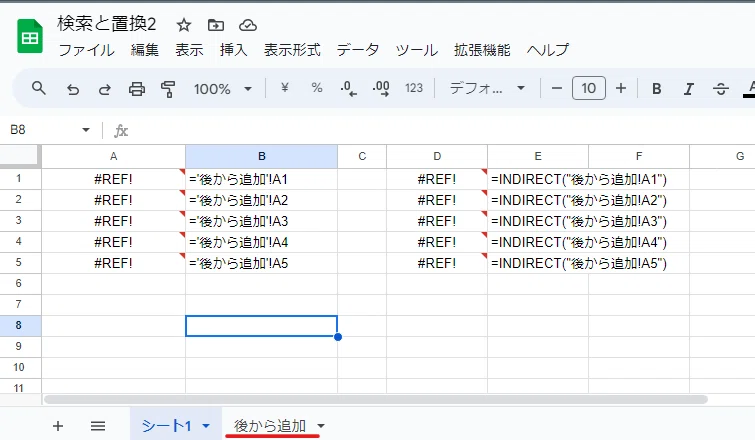Open the 挿入 menu

(x=233, y=50)
